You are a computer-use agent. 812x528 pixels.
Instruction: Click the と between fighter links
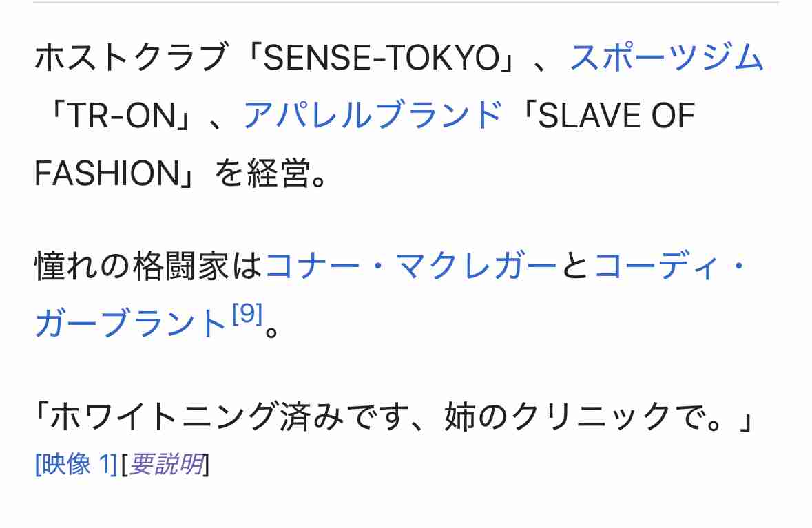click(x=575, y=266)
